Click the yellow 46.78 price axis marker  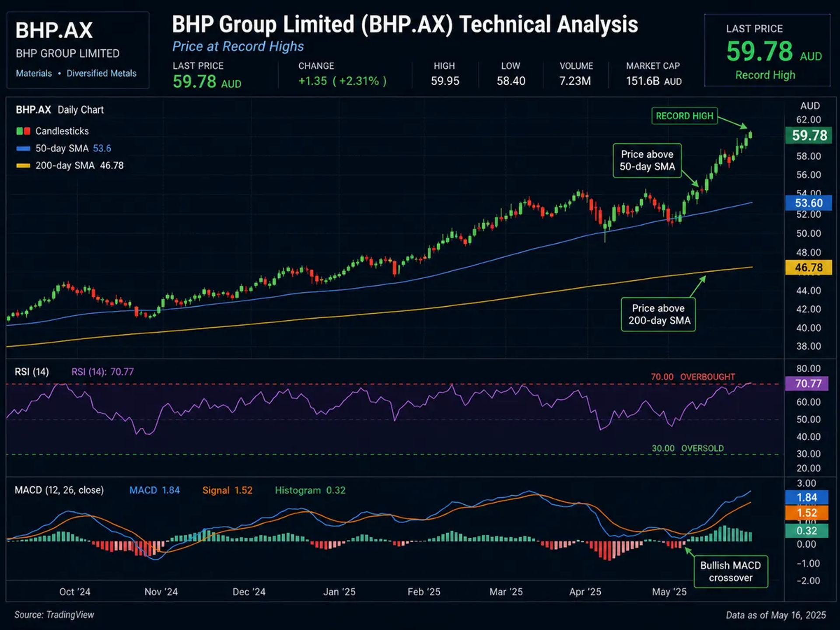coord(808,267)
